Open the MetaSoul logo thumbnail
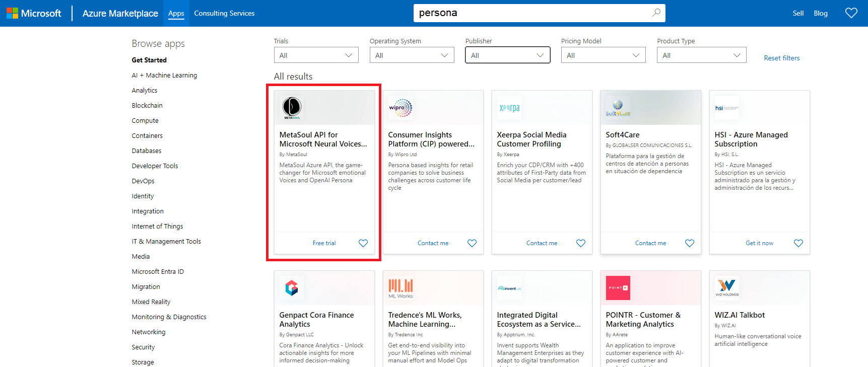The width and height of the screenshot is (868, 367). click(292, 108)
